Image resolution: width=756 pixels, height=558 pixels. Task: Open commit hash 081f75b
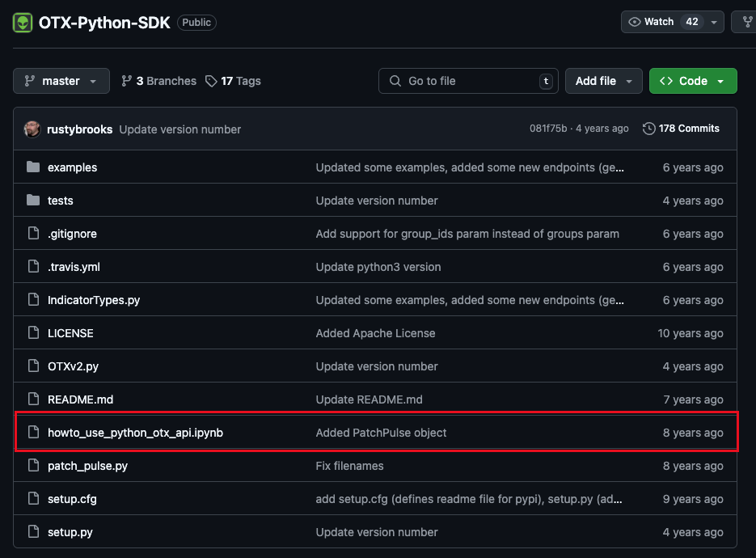pyautogui.click(x=548, y=129)
